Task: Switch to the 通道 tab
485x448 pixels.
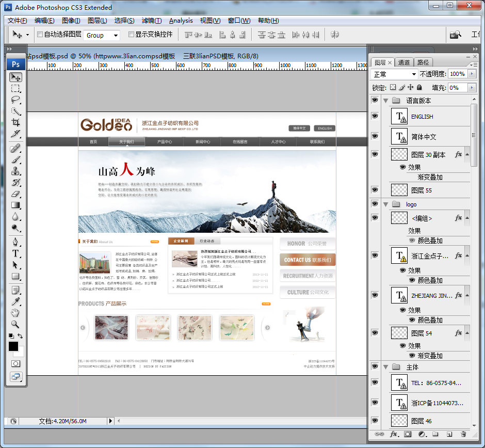Action: tap(403, 62)
